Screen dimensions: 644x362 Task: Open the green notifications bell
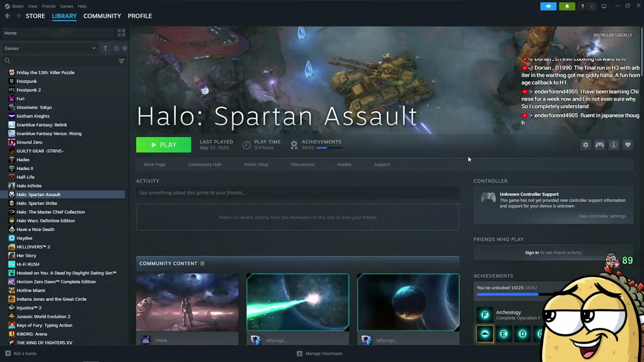pyautogui.click(x=567, y=7)
